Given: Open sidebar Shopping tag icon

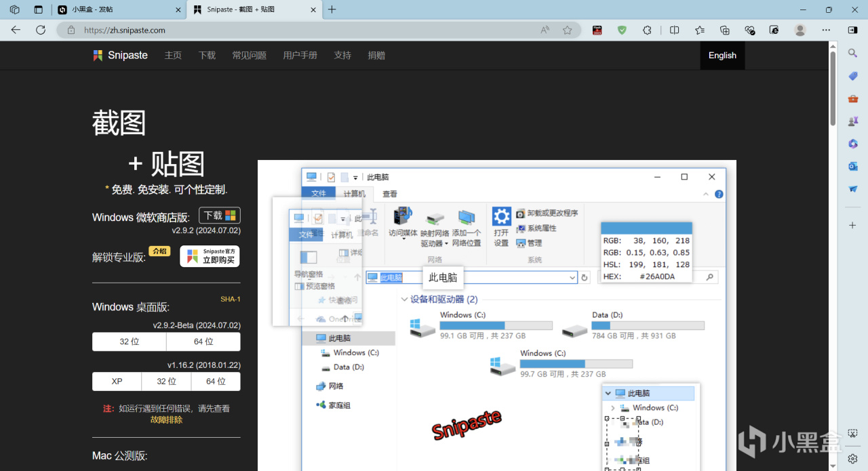Looking at the screenshot, I should pos(853,76).
